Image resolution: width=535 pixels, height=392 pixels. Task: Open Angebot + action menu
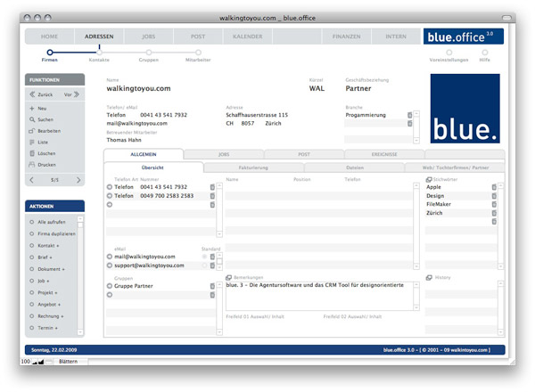coord(45,305)
